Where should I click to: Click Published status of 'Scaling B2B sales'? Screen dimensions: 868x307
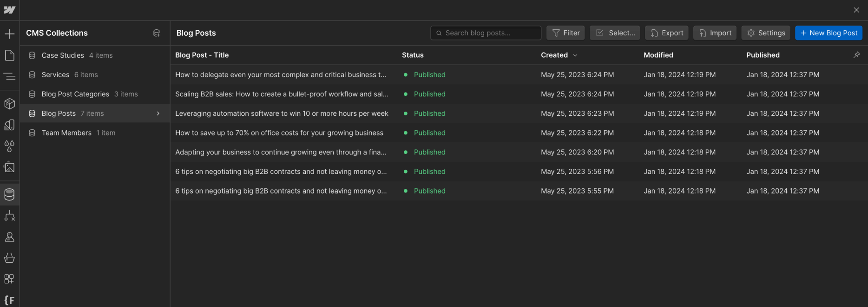pyautogui.click(x=429, y=94)
